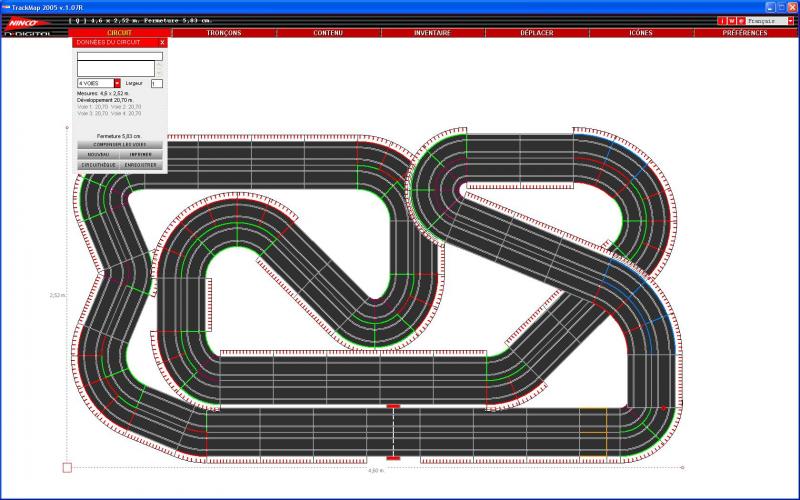Expand the 4 Voies lane count dropdown
The image size is (800, 500).
pos(117,83)
